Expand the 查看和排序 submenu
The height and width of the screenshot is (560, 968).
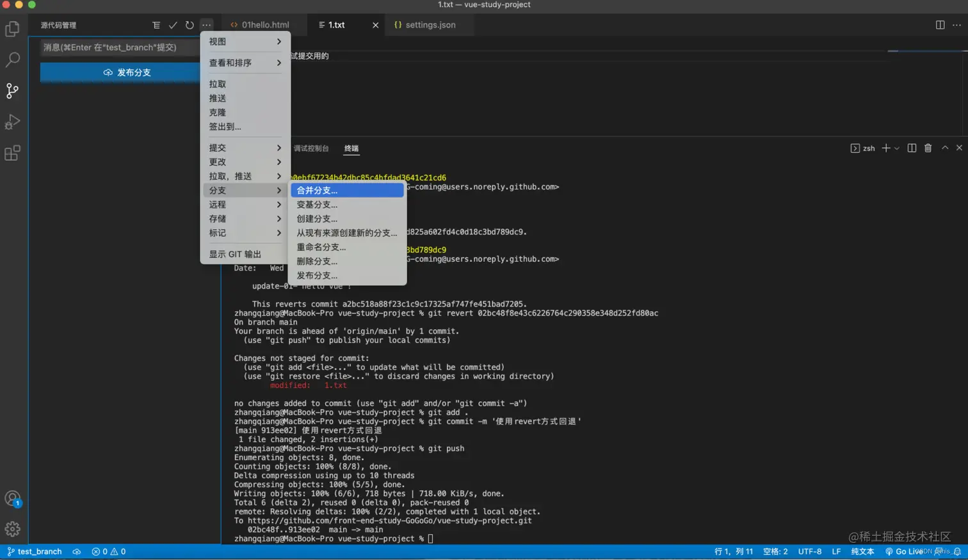[x=245, y=63]
